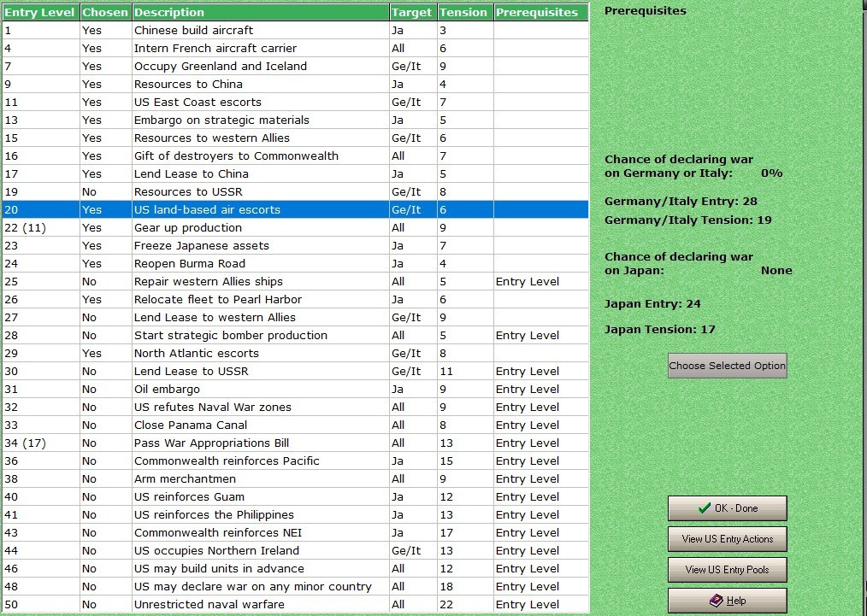Screen dimensions: 867x616
Task: Click entry level cell 22 (11)
Action: click(40, 228)
